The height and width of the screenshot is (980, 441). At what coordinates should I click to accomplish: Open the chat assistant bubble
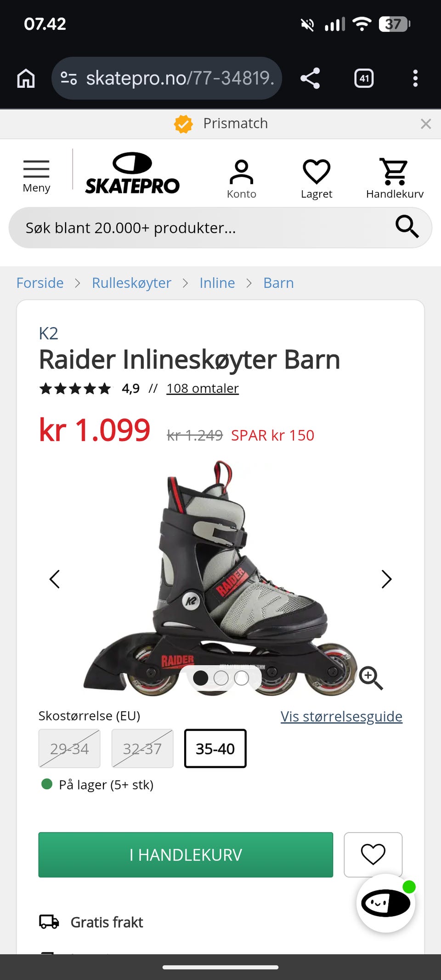point(386,903)
